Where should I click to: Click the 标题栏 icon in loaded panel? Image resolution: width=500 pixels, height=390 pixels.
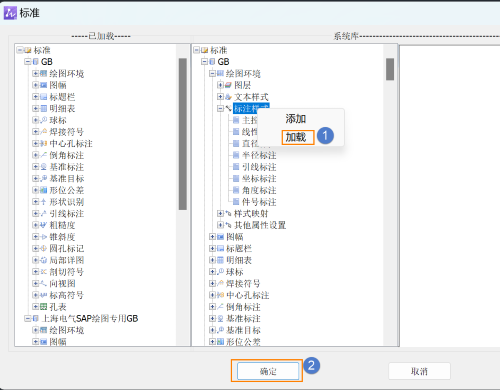[44, 97]
